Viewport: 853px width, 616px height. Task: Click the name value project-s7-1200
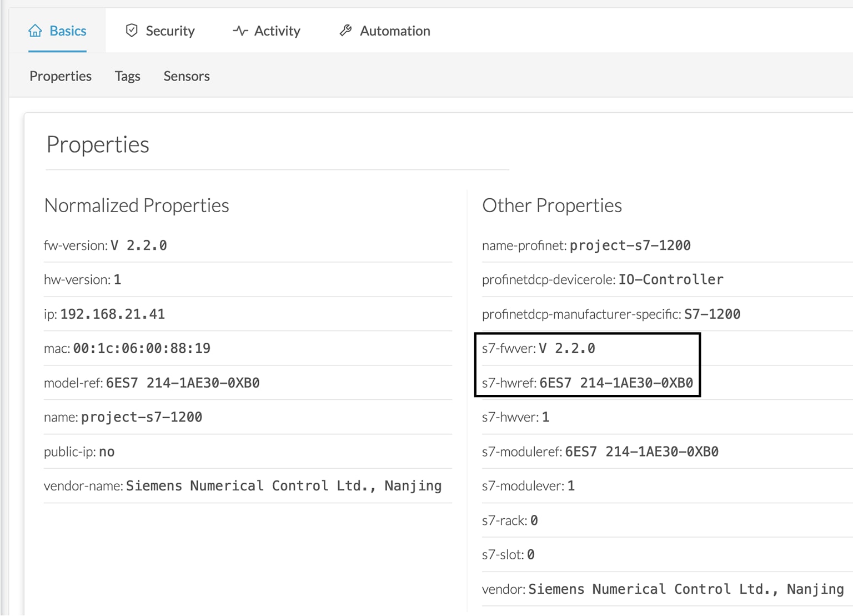click(x=142, y=417)
